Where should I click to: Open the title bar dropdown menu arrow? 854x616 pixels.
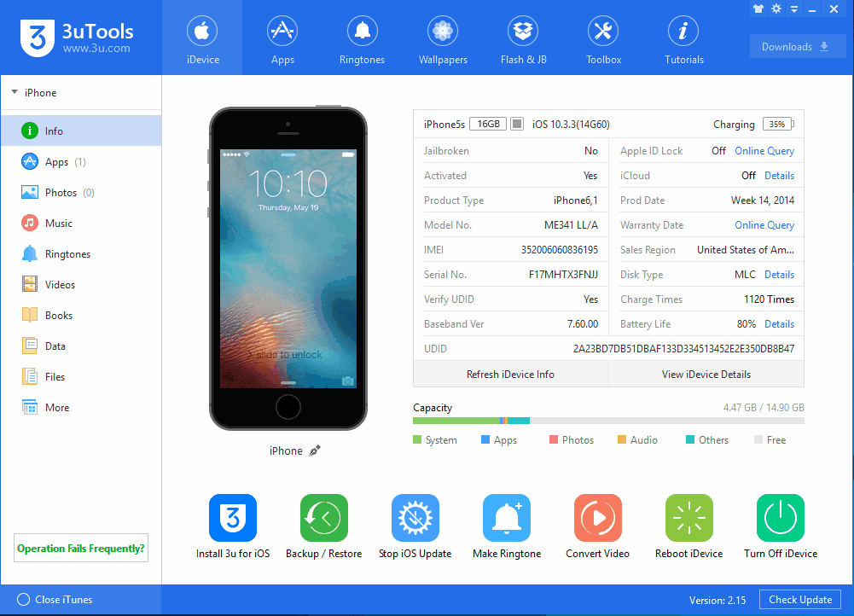[x=794, y=9]
